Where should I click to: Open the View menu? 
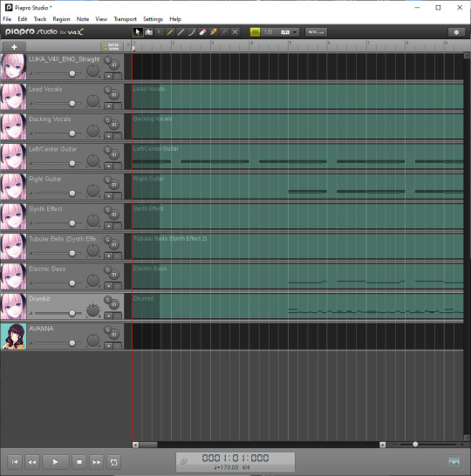101,19
